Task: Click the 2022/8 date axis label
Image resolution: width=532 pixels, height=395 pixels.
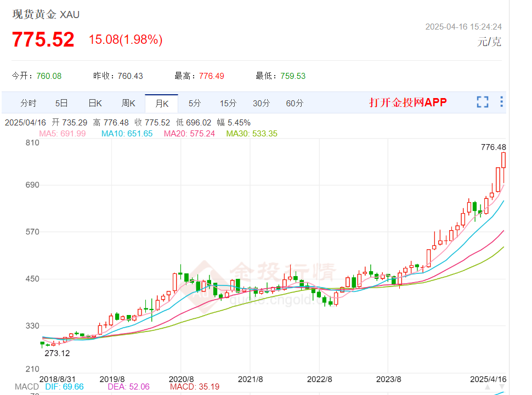Action: point(320,379)
